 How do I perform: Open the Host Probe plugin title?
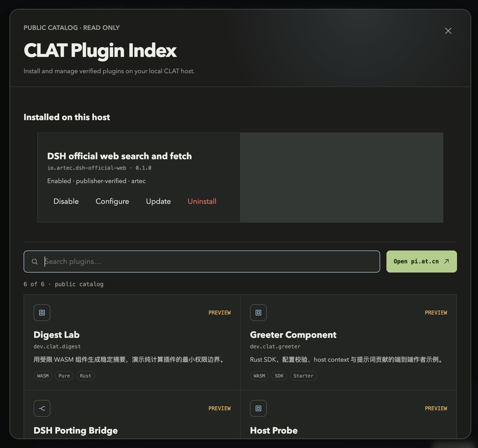pos(274,430)
